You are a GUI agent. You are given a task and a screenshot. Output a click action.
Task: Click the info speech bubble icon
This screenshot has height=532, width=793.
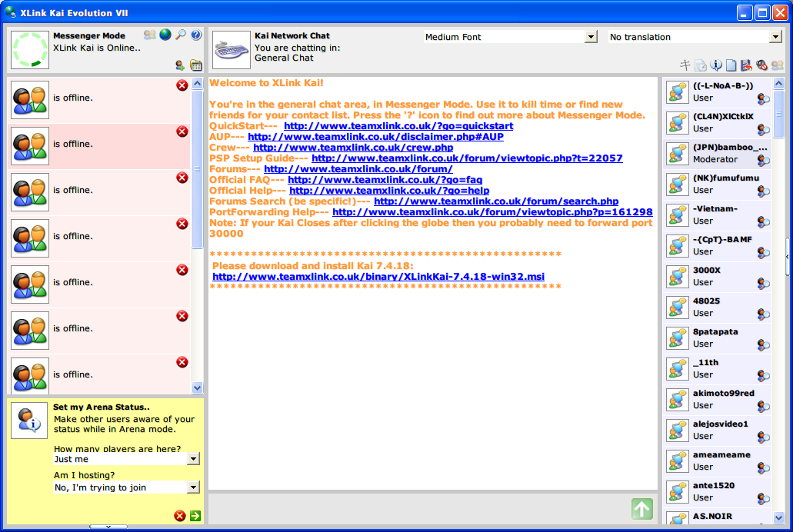[715, 65]
